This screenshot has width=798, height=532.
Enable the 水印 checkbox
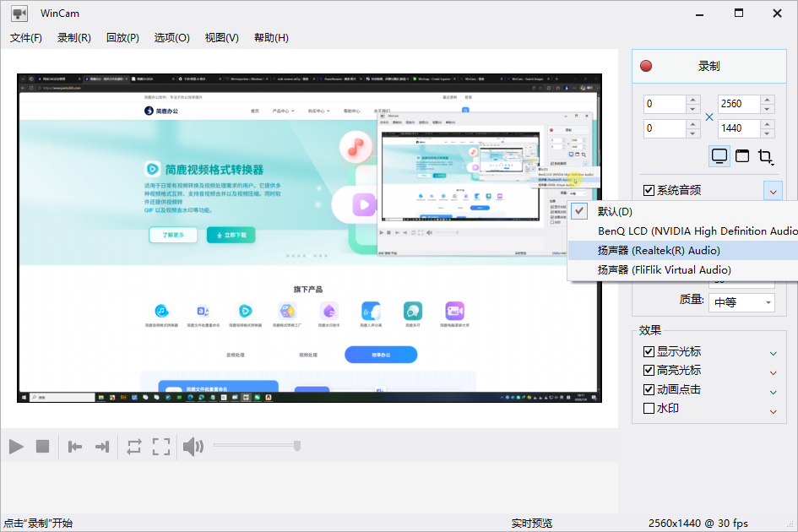(649, 409)
